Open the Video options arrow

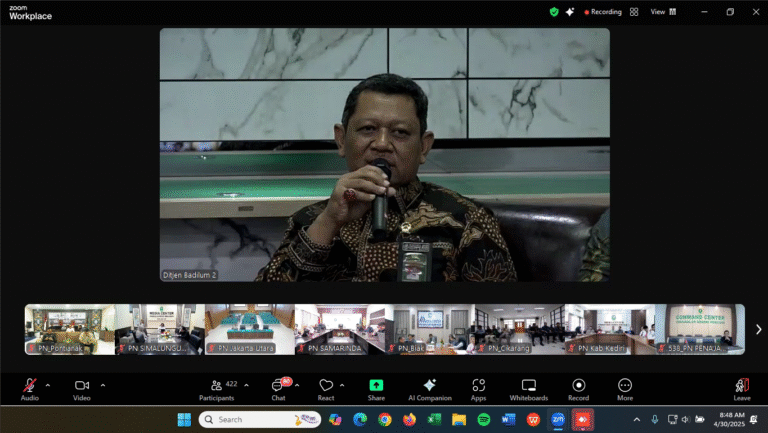[102, 384]
